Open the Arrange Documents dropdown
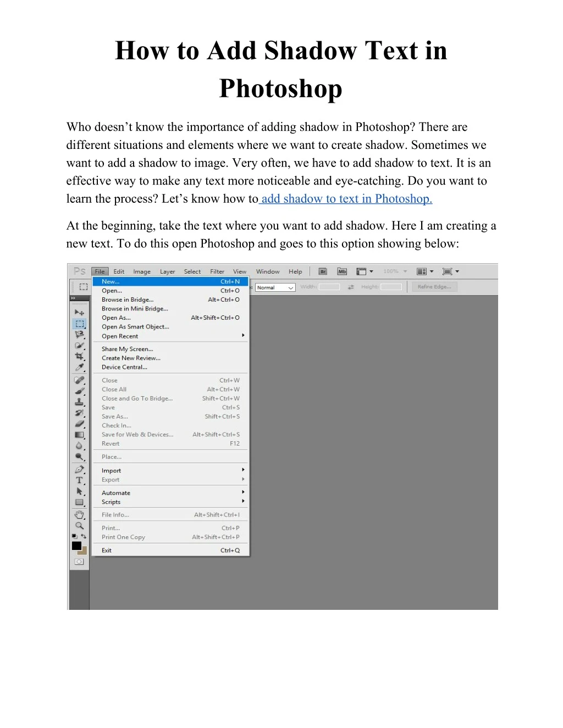563x728 pixels. click(x=424, y=271)
